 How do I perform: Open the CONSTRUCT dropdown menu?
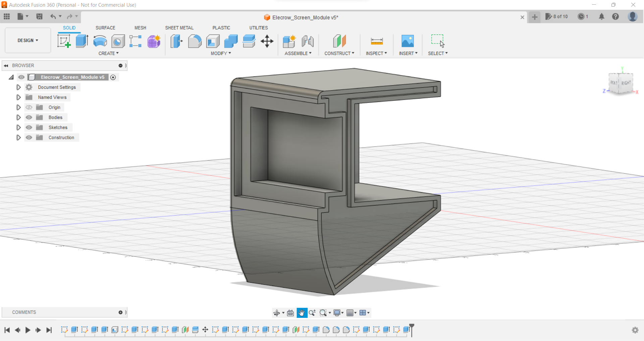(x=339, y=53)
